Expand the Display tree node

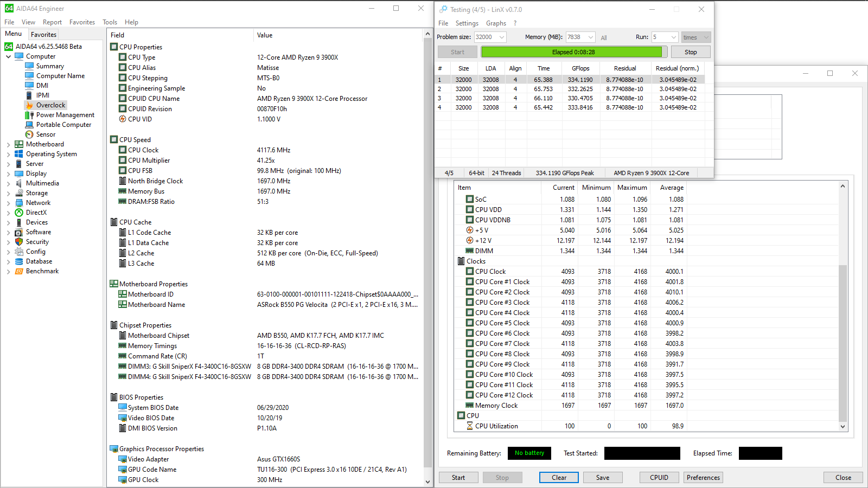click(x=9, y=174)
